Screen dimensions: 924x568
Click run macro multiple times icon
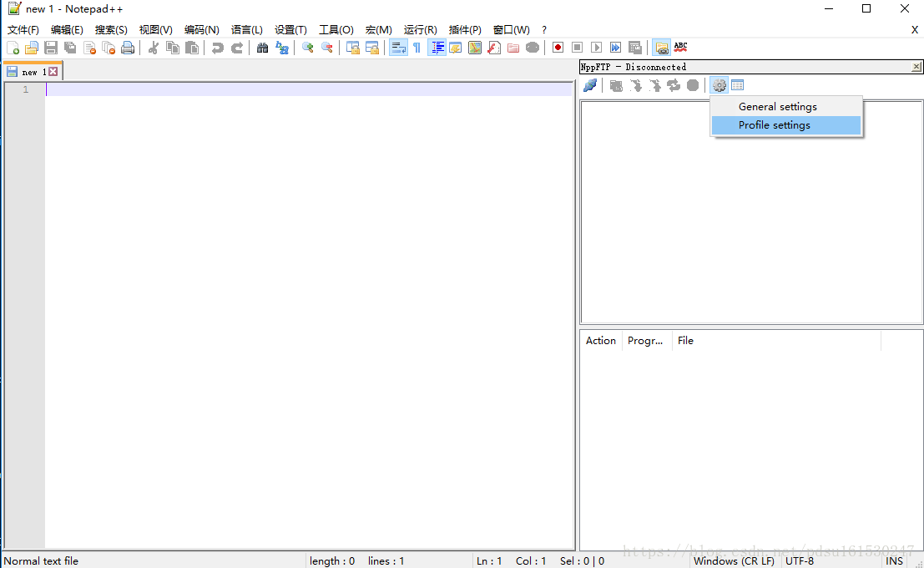pos(615,48)
